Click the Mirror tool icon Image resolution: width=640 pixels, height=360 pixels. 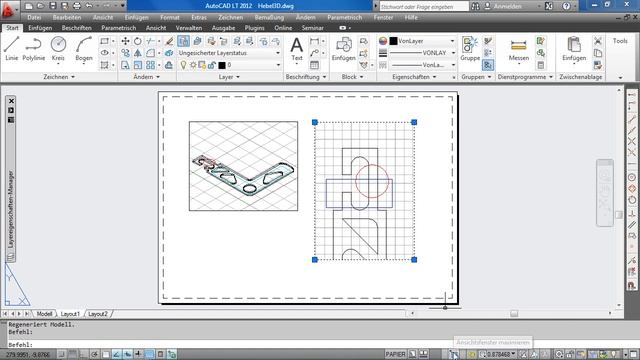coord(138,53)
